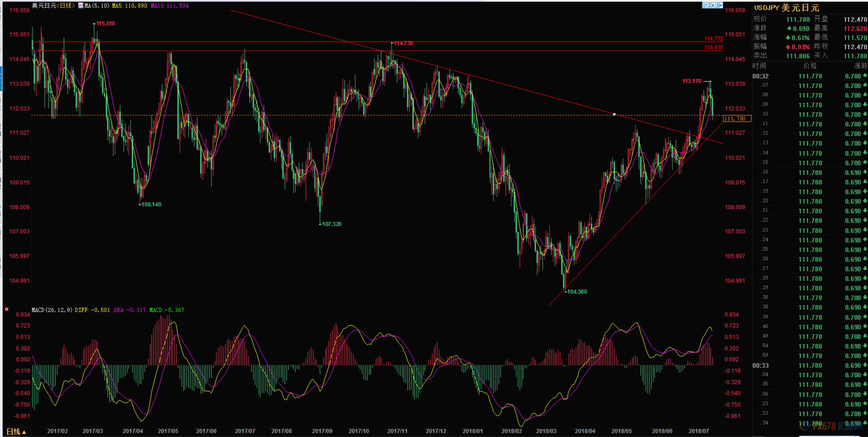Click the blue exit-arrow chart icon
The image size is (868, 437).
click(x=720, y=5)
